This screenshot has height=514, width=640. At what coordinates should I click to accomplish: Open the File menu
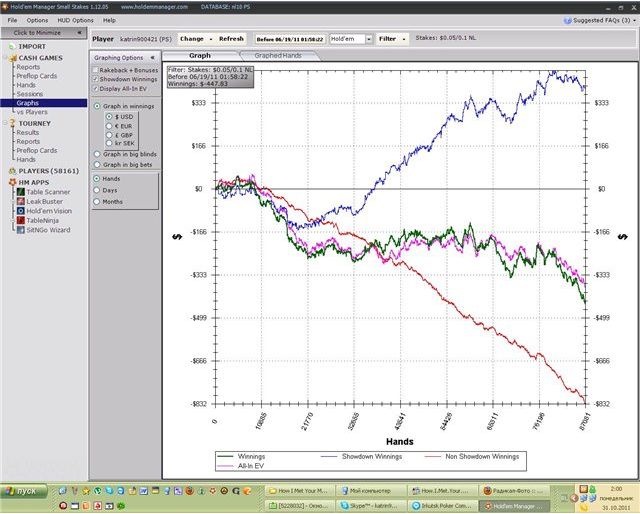point(12,20)
